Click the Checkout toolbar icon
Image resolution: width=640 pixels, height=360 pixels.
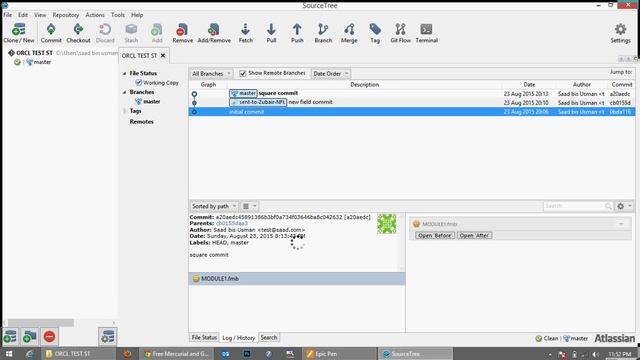78,33
